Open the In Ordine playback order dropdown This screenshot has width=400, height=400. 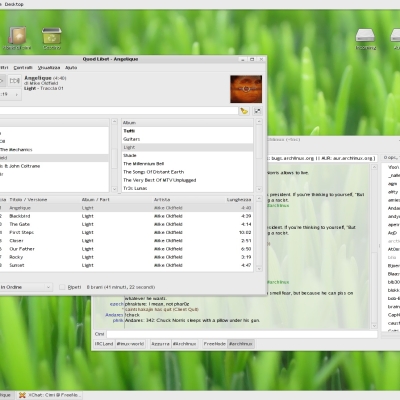[x=25, y=287]
